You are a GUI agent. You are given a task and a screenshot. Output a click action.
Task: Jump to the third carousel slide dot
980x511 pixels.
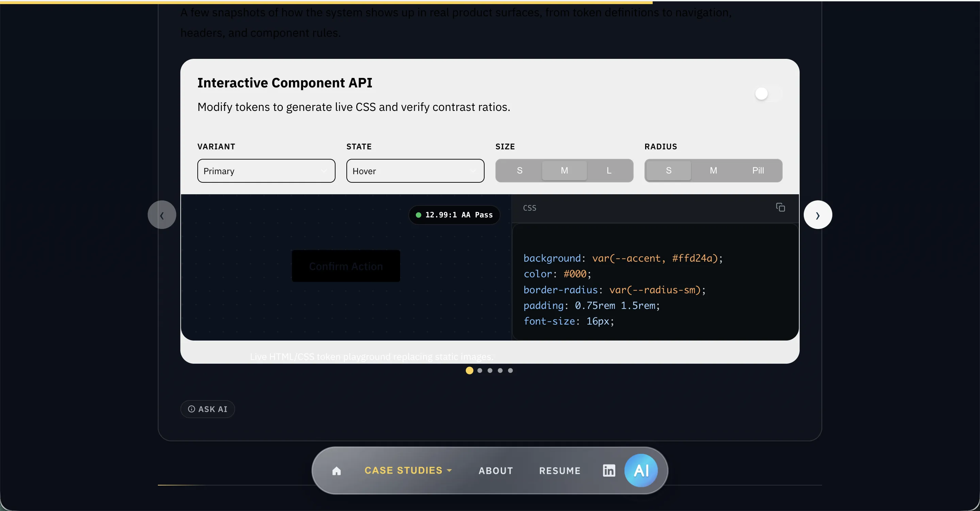pos(490,370)
